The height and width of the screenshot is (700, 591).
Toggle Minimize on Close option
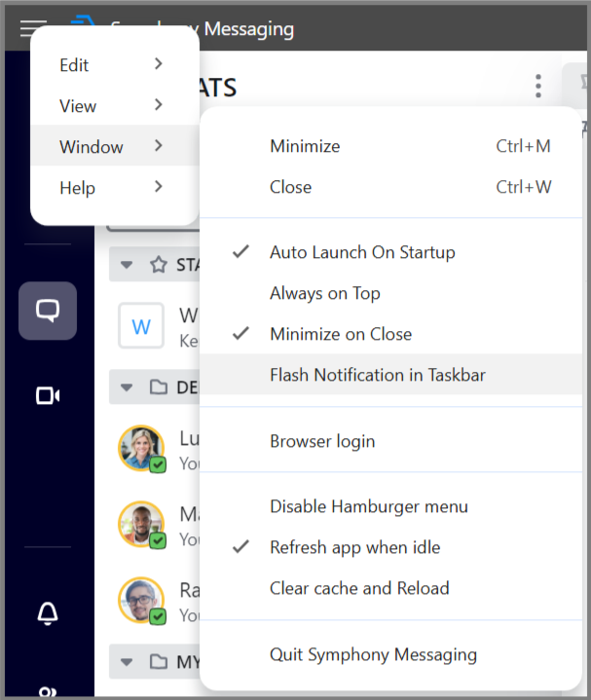(x=390, y=334)
